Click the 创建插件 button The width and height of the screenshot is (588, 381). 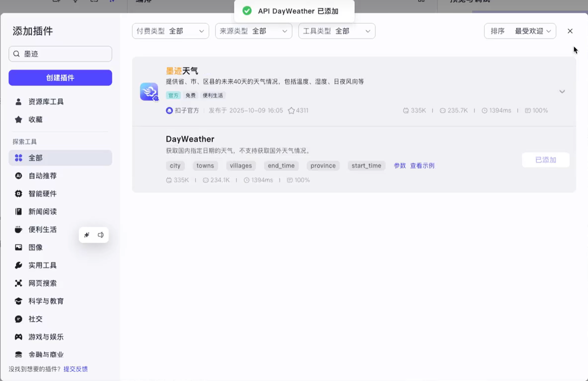click(60, 77)
